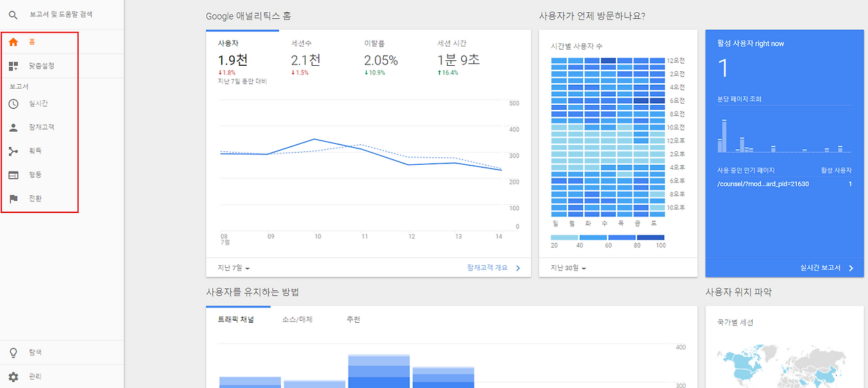Click the 실시간 clock icon
The width and height of the screenshot is (868, 388).
click(x=13, y=104)
